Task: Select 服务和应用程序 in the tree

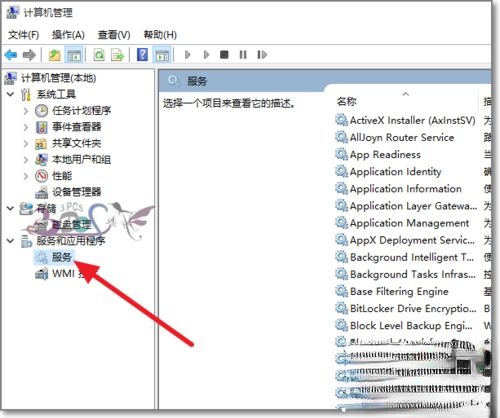Action: 71,240
